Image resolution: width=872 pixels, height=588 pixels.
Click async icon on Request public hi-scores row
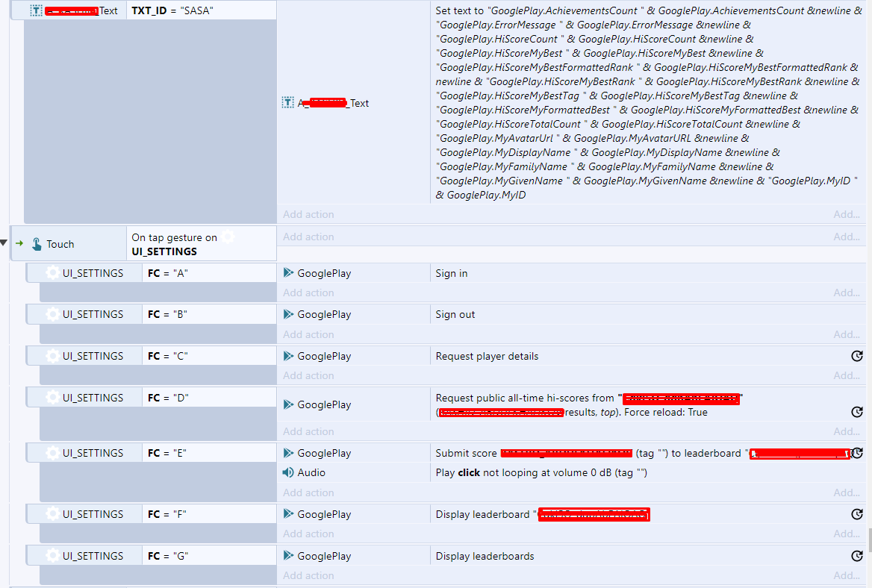pos(857,412)
